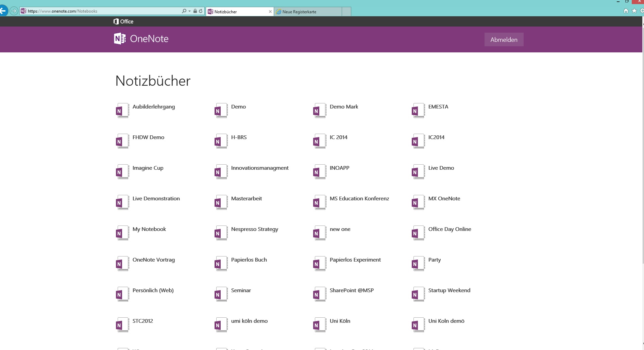The width and height of the screenshot is (644, 350).
Task: Open the Uni Köln notebook icon
Action: point(319,324)
